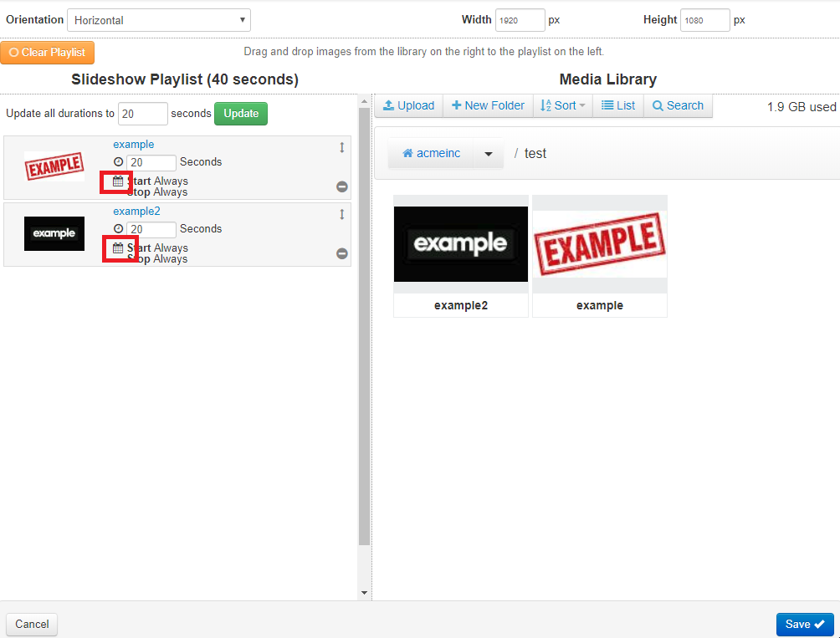Click Clear Playlist button
This screenshot has height=638, width=840.
[x=47, y=53]
